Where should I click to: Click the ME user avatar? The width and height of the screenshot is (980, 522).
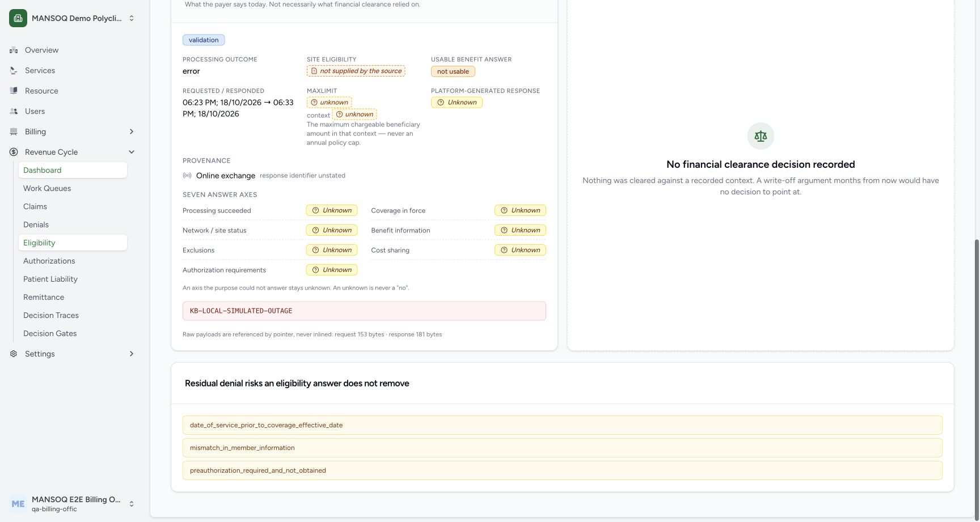point(18,504)
